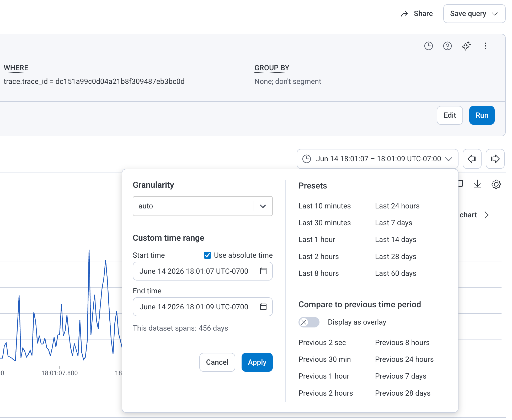Click the GROUP BY clause heading
Viewport: 512px width, 420px height.
coord(272,68)
